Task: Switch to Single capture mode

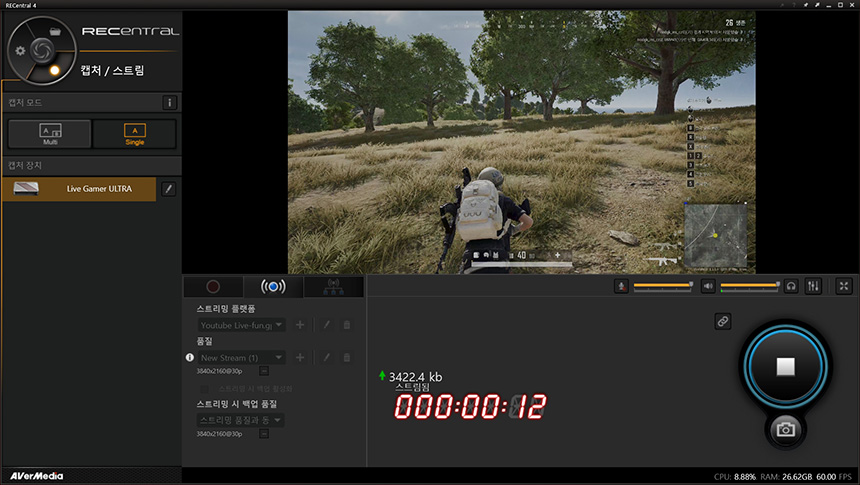Action: pos(134,134)
